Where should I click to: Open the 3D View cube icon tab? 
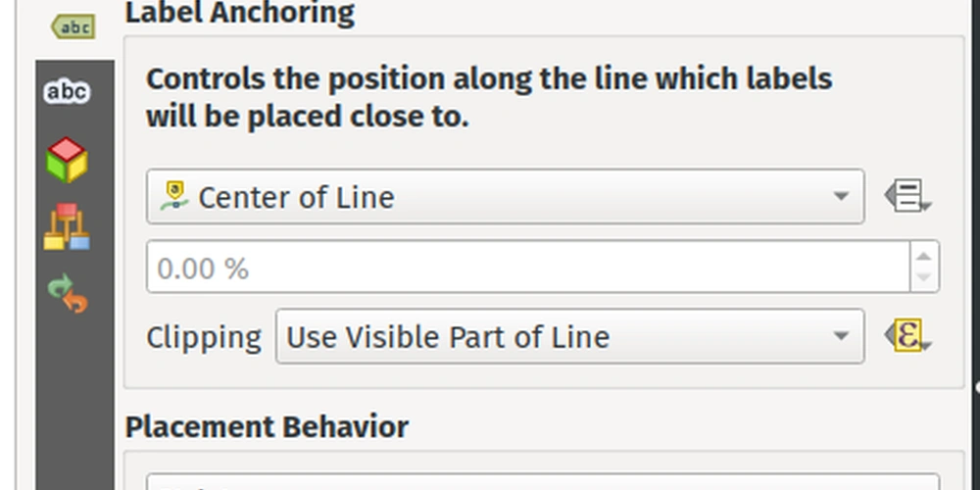pyautogui.click(x=67, y=160)
